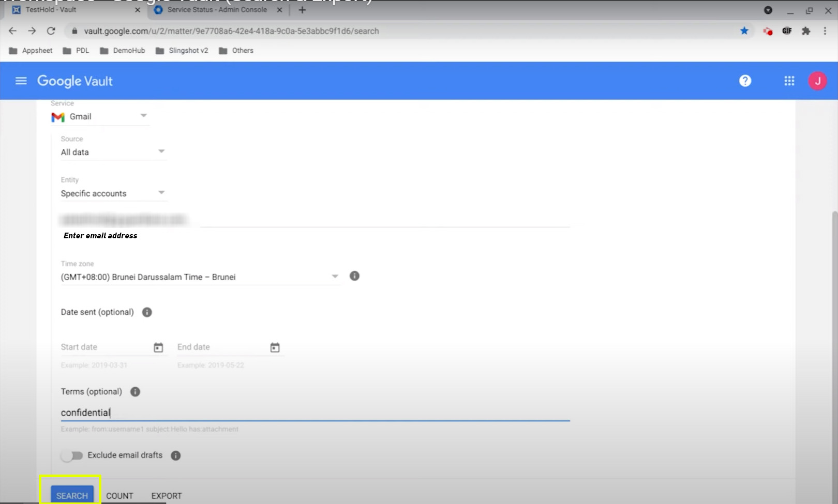Click the site lock icon
Image resolution: width=838 pixels, height=504 pixels.
coord(74,31)
